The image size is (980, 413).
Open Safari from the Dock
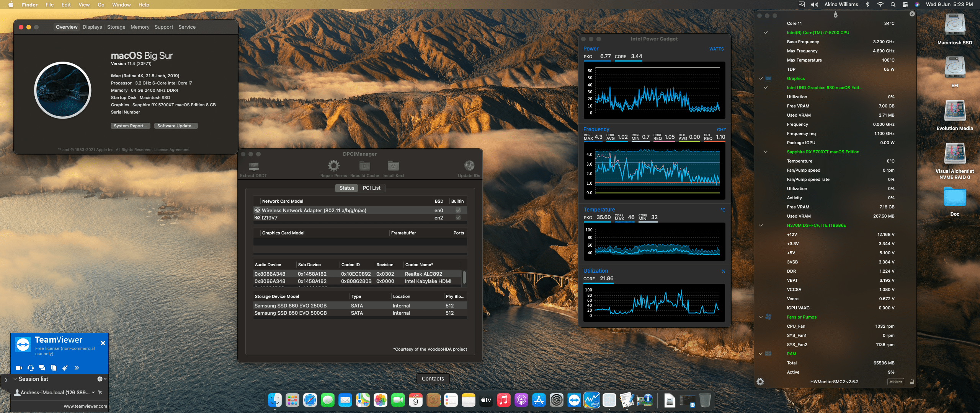(x=310, y=400)
